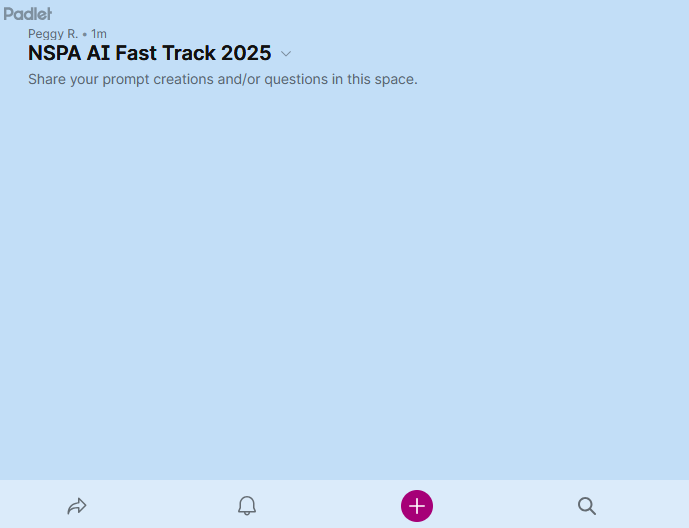Click the pink plus button to add a post
The height and width of the screenshot is (528, 689).
pos(417,506)
